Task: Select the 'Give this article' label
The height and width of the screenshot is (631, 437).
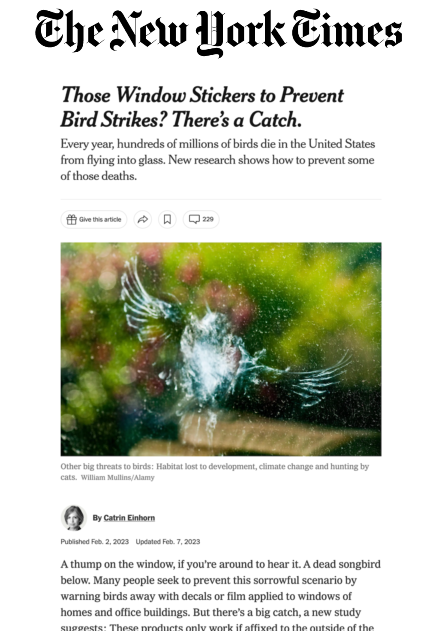Action: 100,219
